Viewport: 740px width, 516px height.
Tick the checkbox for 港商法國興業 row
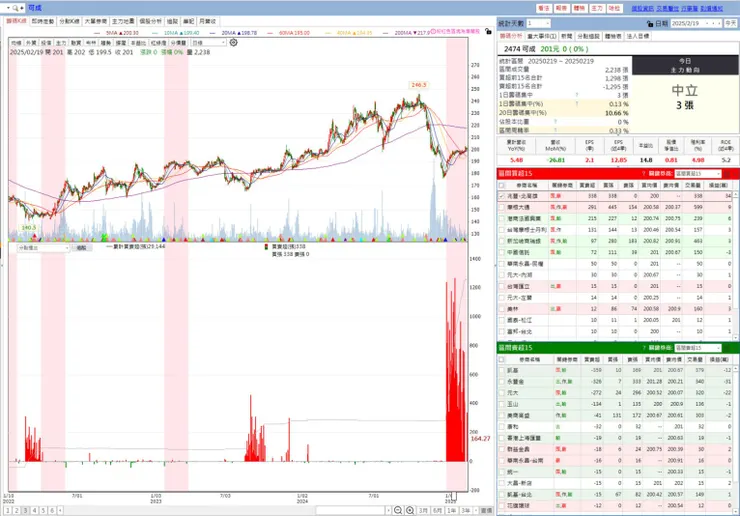[502, 219]
